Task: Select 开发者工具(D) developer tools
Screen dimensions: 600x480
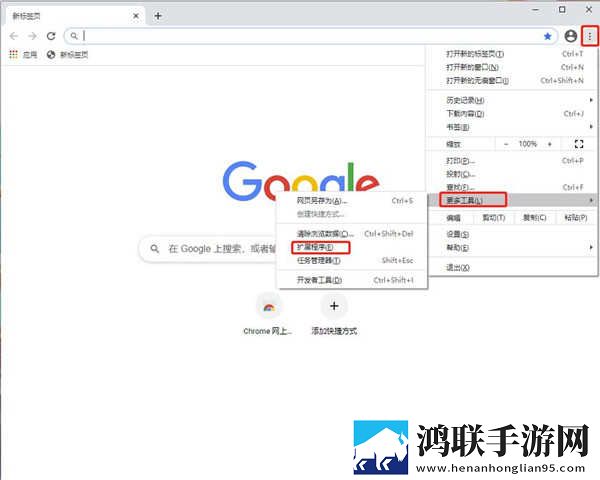Action: (x=352, y=280)
